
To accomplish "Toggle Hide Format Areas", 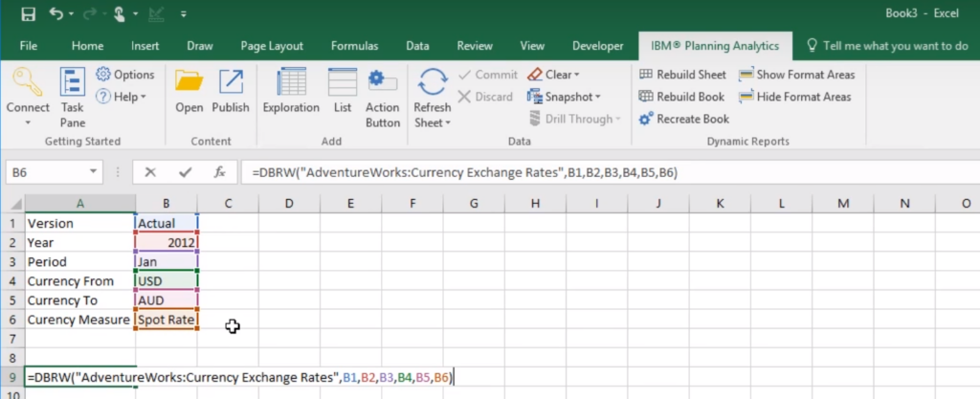I will 794,97.
